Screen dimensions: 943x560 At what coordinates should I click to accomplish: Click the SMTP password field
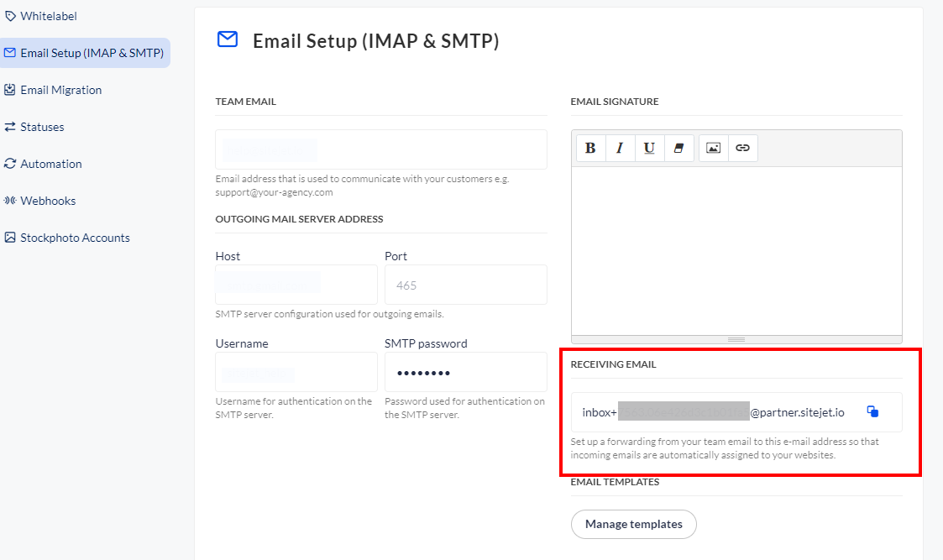tap(465, 372)
